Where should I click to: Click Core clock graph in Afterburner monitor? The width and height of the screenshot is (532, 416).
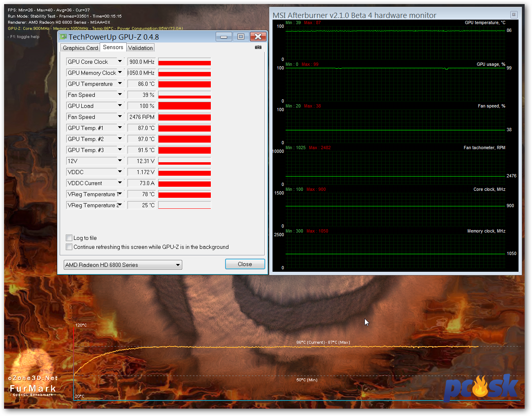395,210
